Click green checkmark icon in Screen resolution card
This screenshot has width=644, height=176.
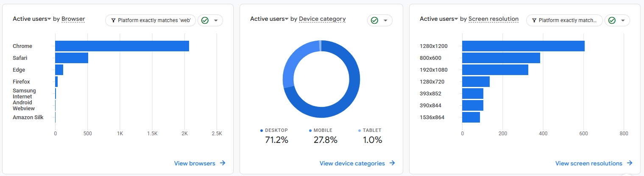click(x=612, y=20)
